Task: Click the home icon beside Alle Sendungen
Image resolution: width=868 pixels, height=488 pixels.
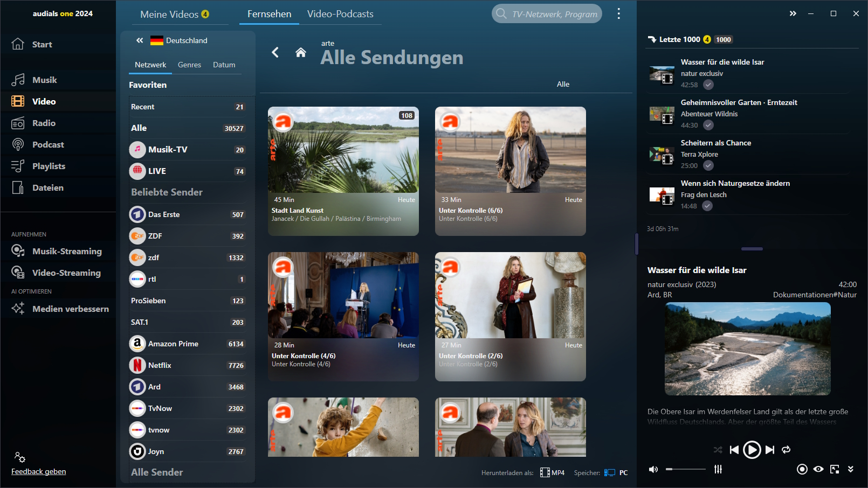Action: click(301, 52)
